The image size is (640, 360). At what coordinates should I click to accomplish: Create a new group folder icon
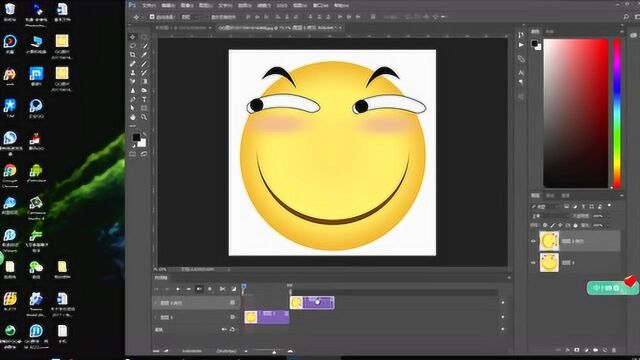point(595,350)
